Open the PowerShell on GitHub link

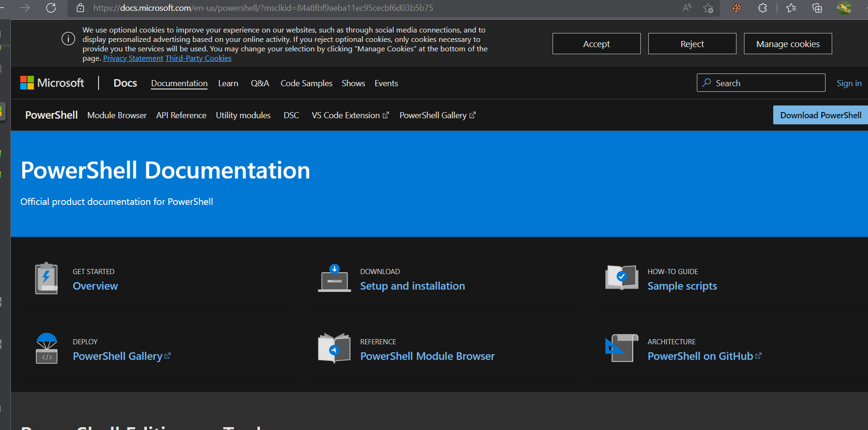704,356
